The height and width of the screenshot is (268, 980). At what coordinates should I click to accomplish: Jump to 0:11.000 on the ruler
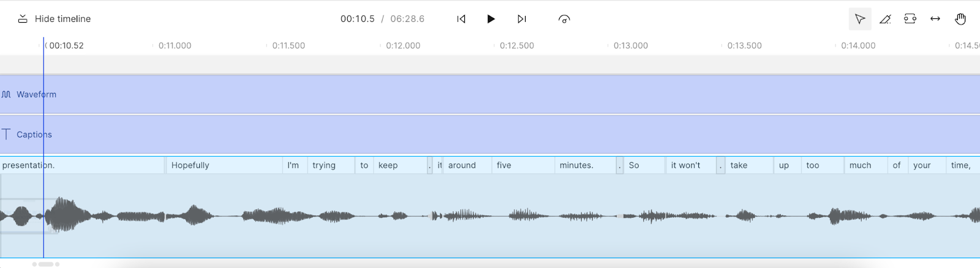point(175,45)
